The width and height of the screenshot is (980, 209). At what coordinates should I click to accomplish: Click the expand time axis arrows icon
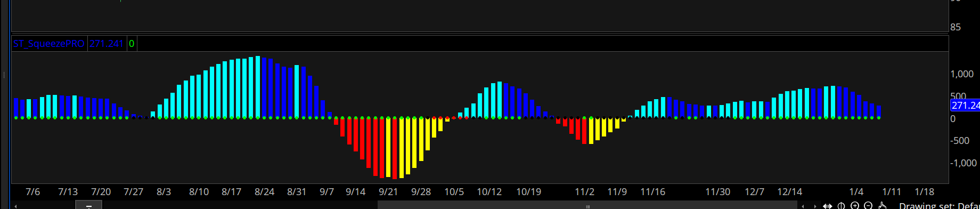pyautogui.click(x=827, y=206)
